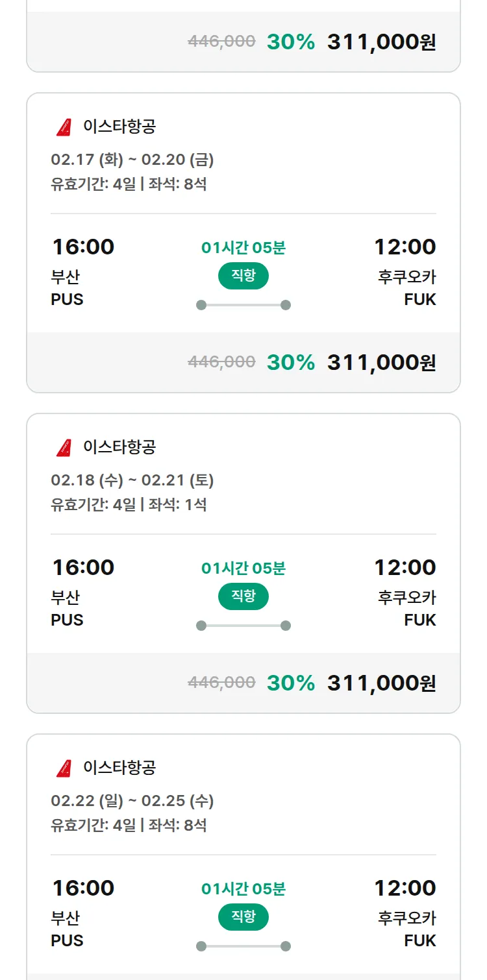This screenshot has width=487, height=980.
Task: Click the 30% discount on the 02.18 flight
Action: pos(290,683)
